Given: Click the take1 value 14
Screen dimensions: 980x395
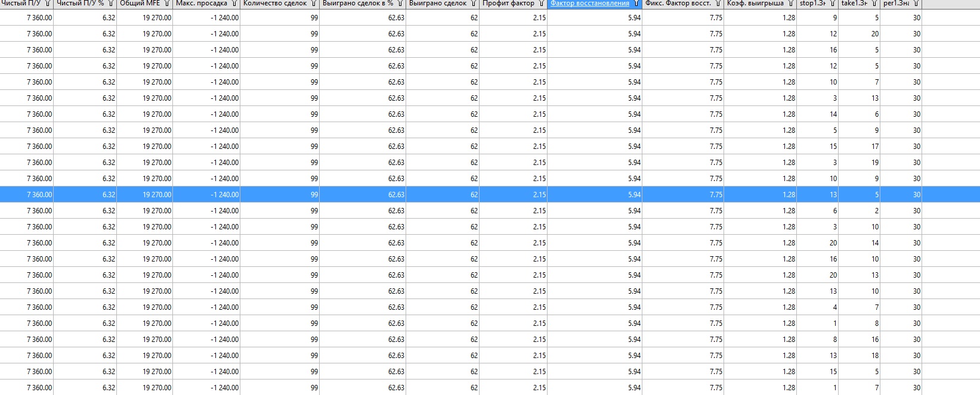Looking at the screenshot, I should 875,243.
